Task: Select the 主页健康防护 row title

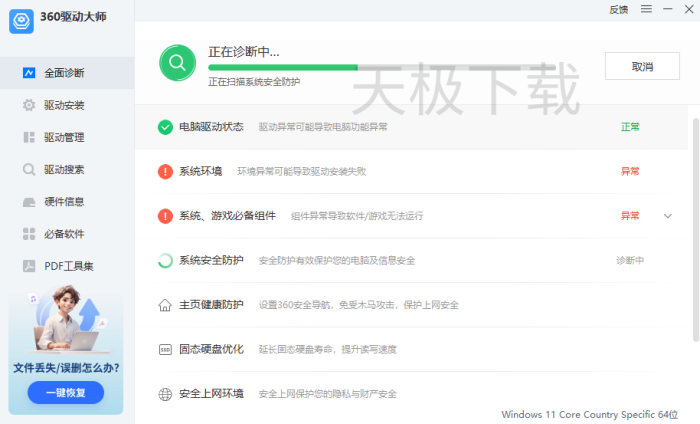Action: click(211, 305)
